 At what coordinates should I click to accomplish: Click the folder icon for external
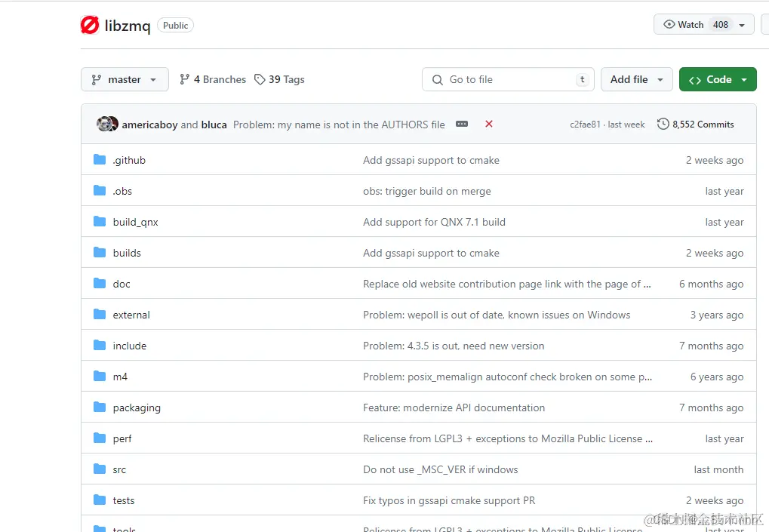pos(100,315)
